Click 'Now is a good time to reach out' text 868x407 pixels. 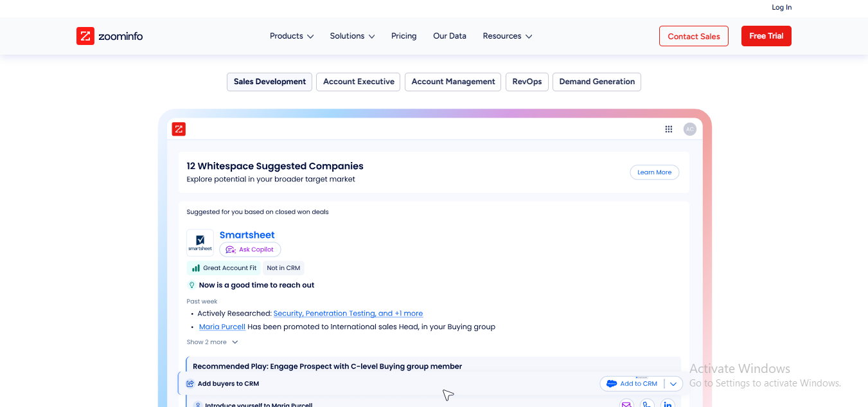[256, 285]
